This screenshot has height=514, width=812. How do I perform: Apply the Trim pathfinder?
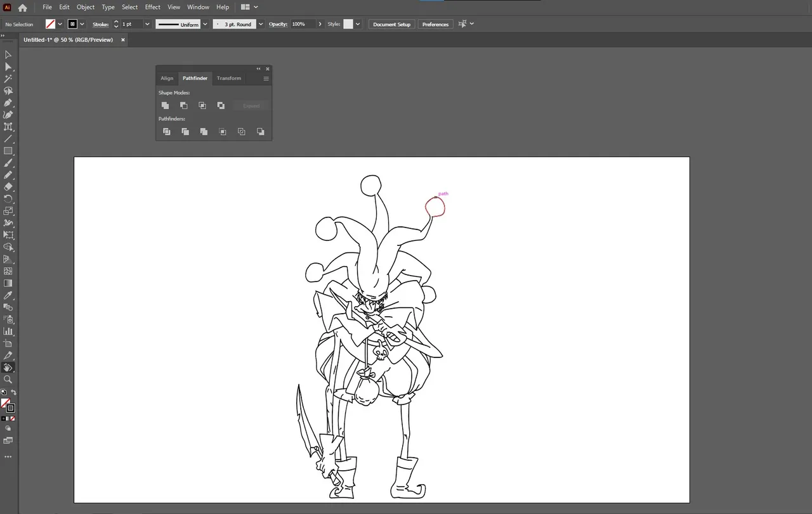click(185, 132)
